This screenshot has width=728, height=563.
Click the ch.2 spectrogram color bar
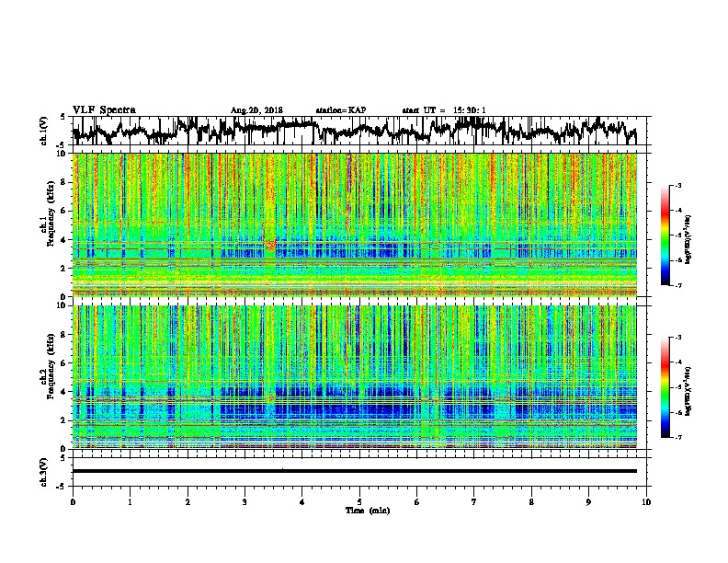[665, 387]
